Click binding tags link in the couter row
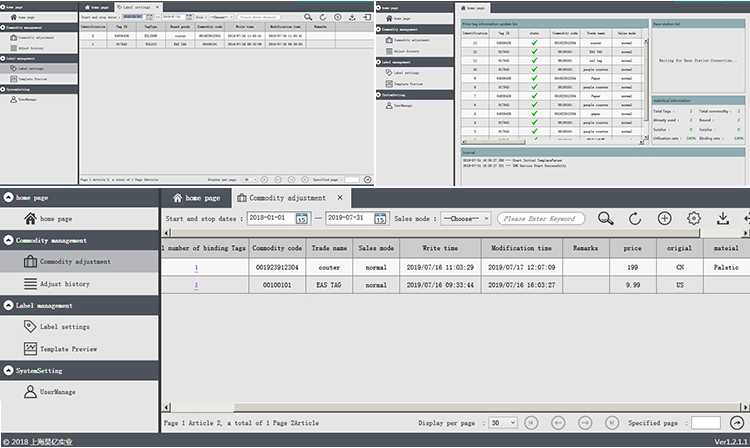 click(x=196, y=268)
